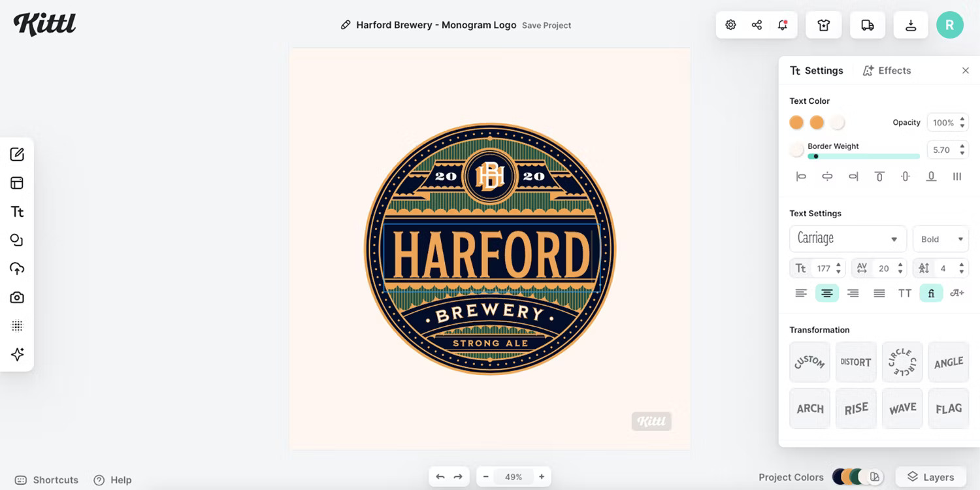Apply the Arch transformation
The height and width of the screenshot is (490, 980).
pyautogui.click(x=809, y=408)
